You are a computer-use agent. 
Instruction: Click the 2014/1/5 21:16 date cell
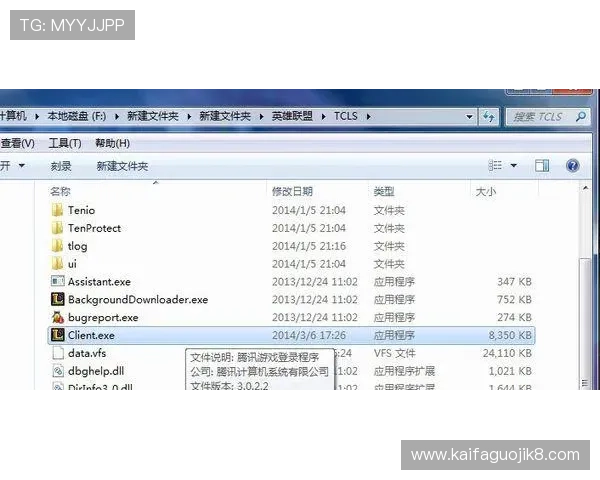[x=308, y=246]
